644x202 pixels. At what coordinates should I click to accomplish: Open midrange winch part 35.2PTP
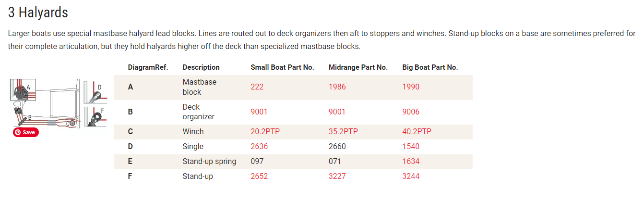point(344,132)
